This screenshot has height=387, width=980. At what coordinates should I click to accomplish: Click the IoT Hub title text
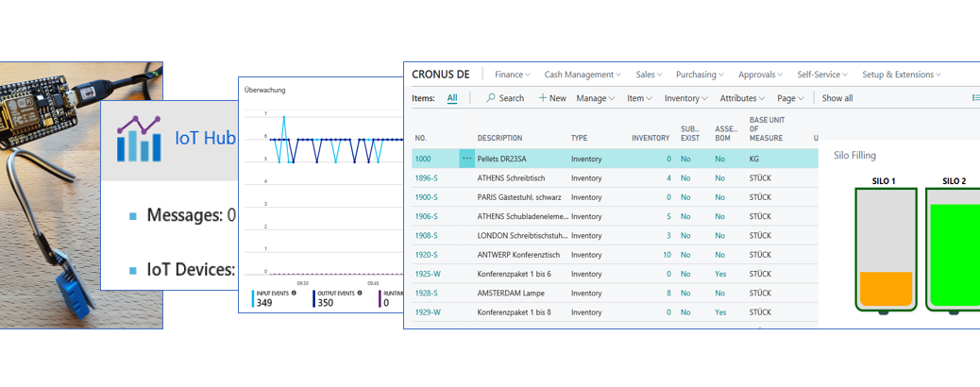pyautogui.click(x=205, y=138)
